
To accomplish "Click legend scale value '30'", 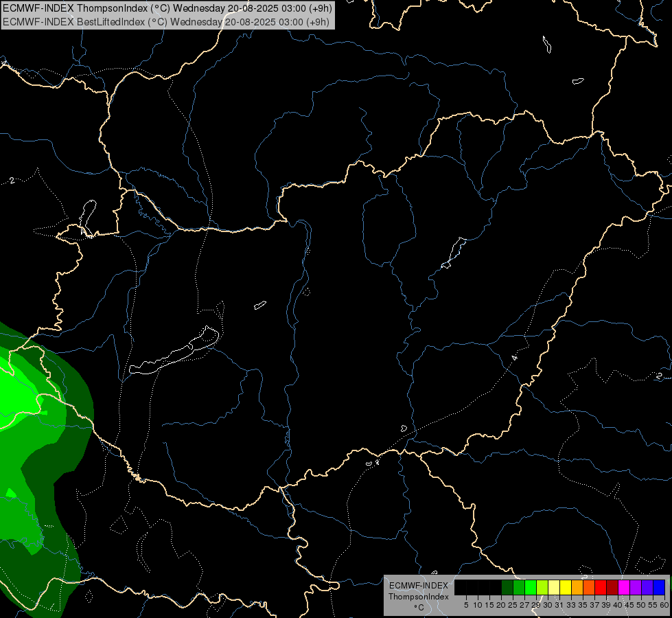I will [x=548, y=605].
